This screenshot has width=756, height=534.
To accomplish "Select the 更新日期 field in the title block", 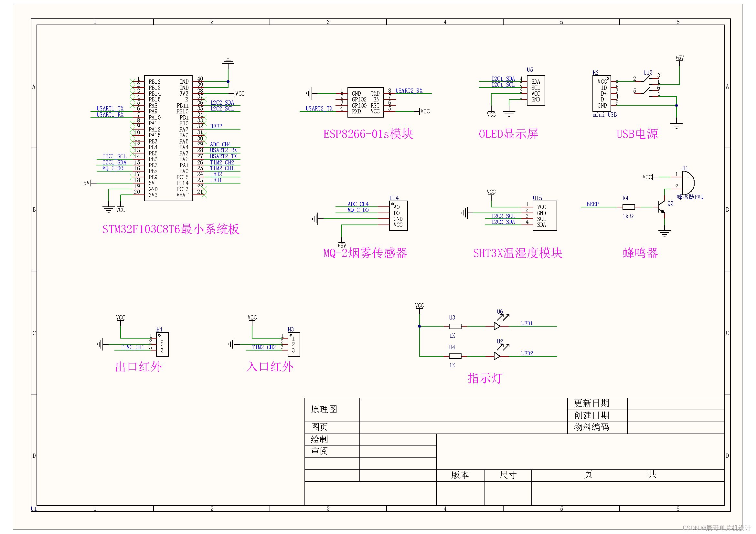I will [x=591, y=403].
